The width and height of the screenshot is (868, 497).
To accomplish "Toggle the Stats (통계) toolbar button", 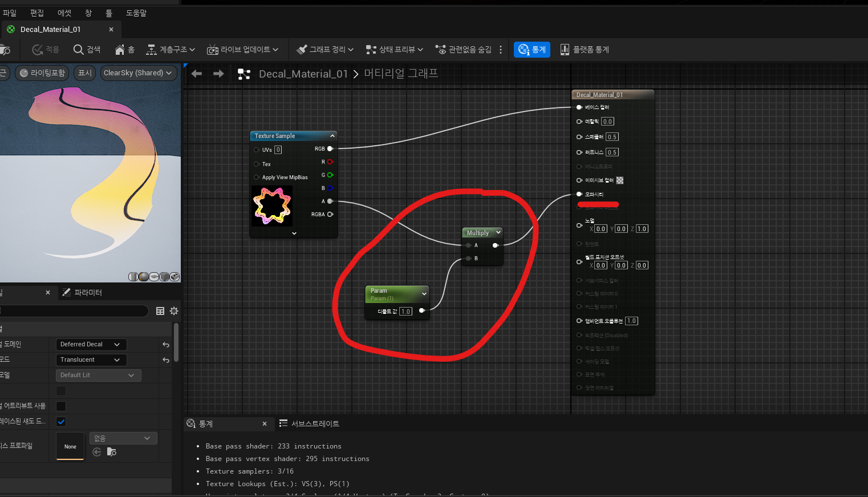I will click(532, 50).
